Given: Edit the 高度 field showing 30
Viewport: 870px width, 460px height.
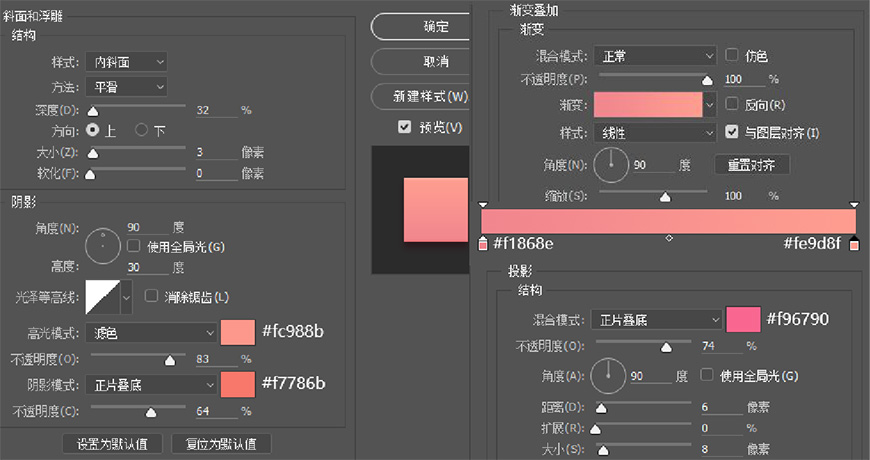Looking at the screenshot, I should (147, 267).
